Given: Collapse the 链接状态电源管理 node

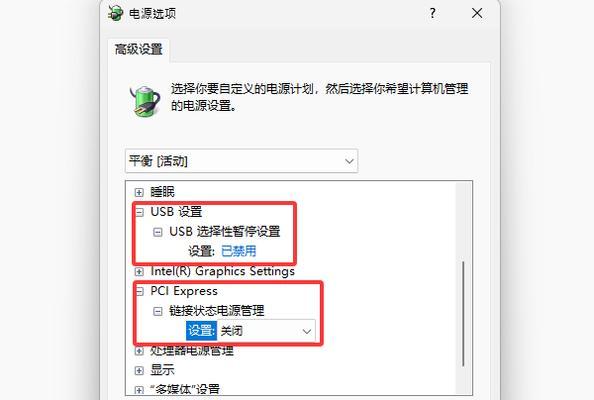Looking at the screenshot, I should 158,311.
